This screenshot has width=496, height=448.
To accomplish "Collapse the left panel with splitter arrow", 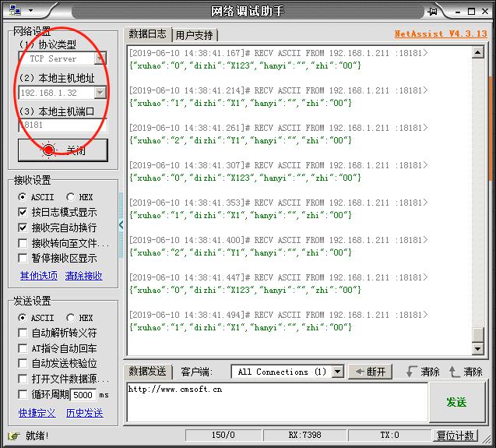I will [121, 225].
